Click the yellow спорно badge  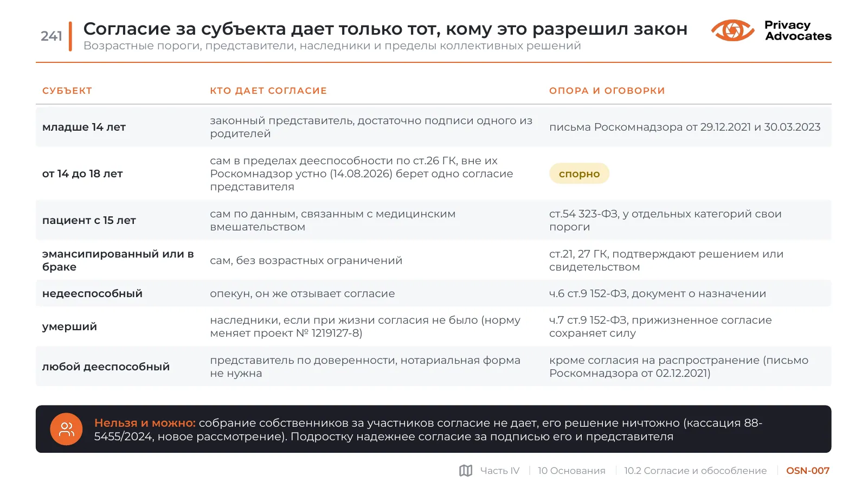coord(579,174)
